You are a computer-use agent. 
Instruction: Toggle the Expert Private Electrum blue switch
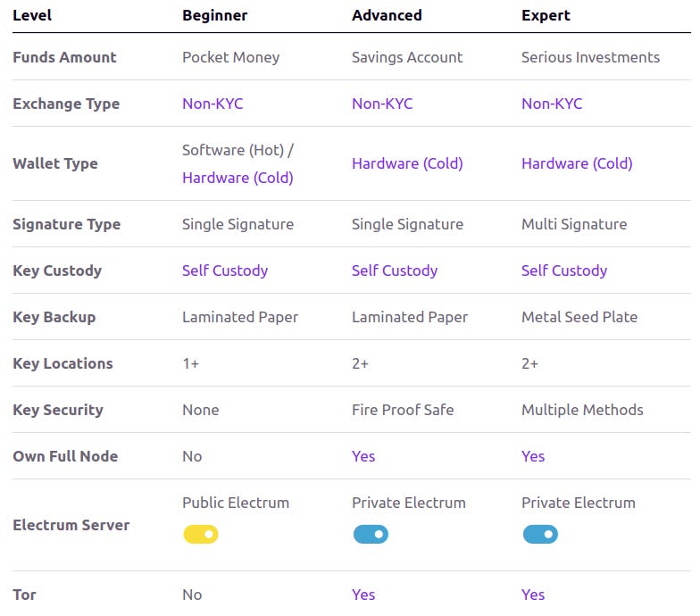540,534
